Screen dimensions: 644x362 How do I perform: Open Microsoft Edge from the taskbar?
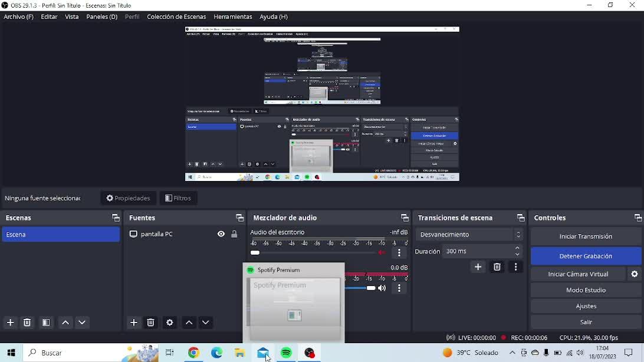point(217,353)
